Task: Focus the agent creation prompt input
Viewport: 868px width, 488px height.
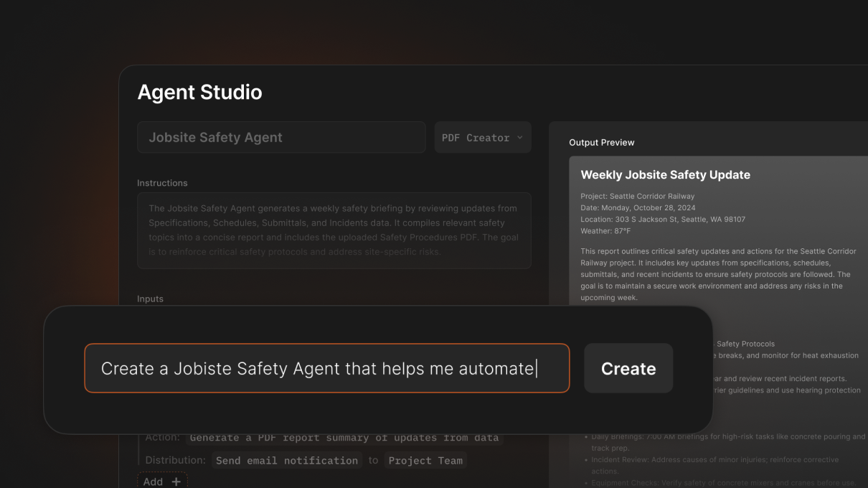Action: 326,368
